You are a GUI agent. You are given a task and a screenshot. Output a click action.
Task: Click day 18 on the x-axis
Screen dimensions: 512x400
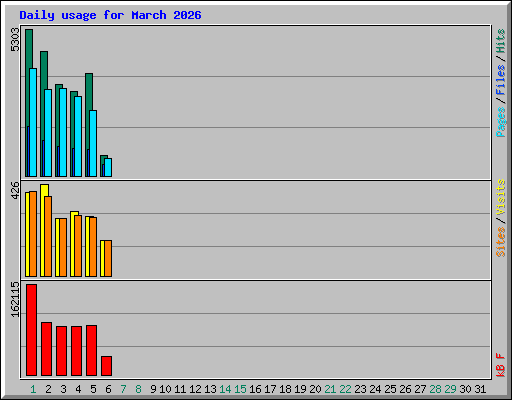285,389
